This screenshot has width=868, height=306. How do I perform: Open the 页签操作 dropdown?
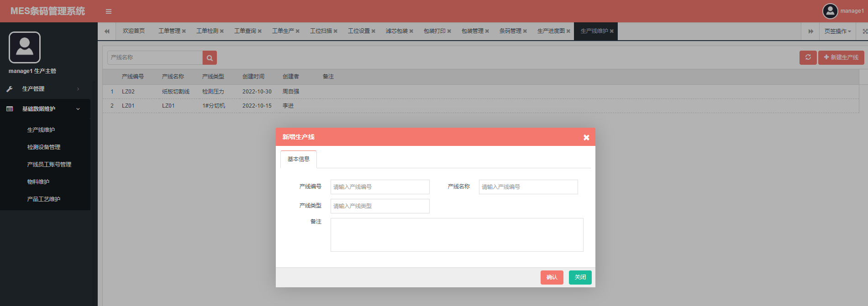click(838, 31)
